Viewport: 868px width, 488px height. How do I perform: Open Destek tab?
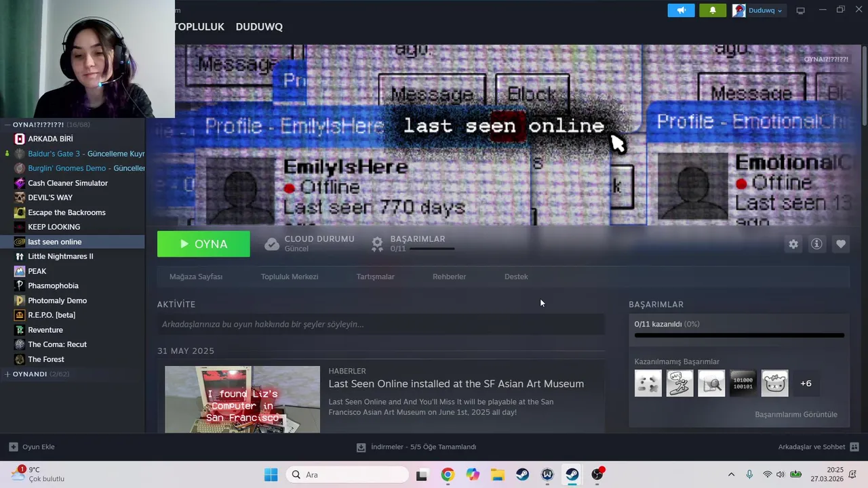point(516,277)
